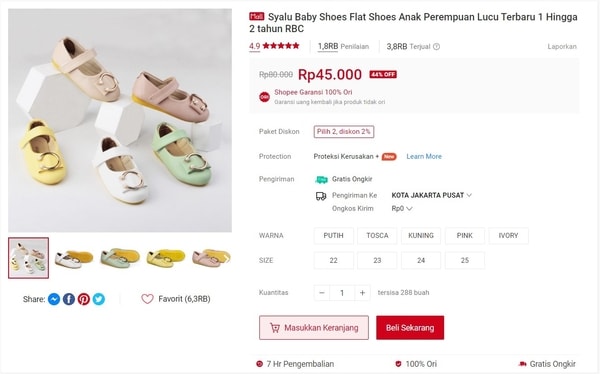
Task: Click the Terjual info question icon
Action: [x=437, y=47]
